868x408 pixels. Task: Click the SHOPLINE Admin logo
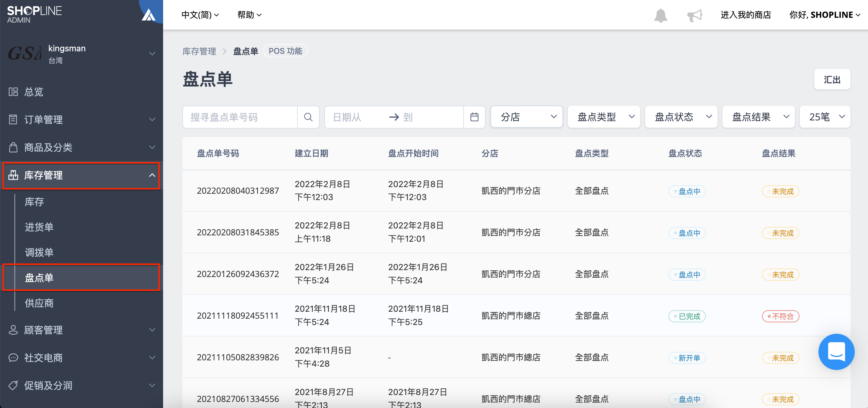34,14
